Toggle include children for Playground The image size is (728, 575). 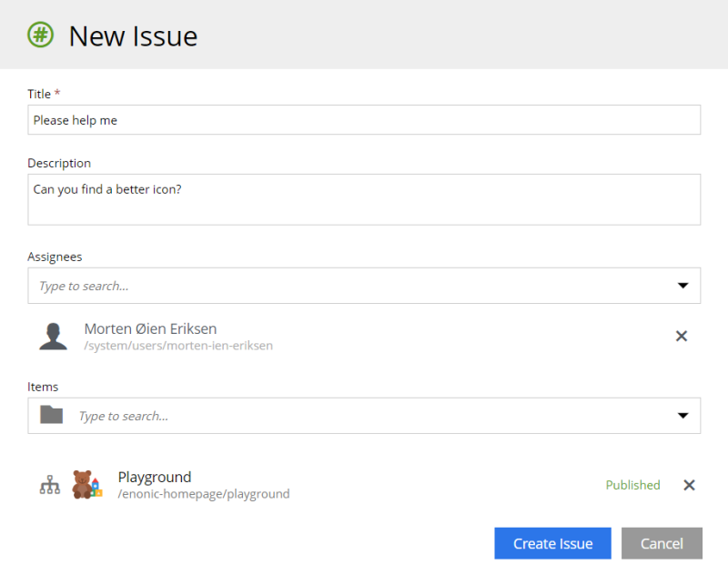[x=49, y=485]
